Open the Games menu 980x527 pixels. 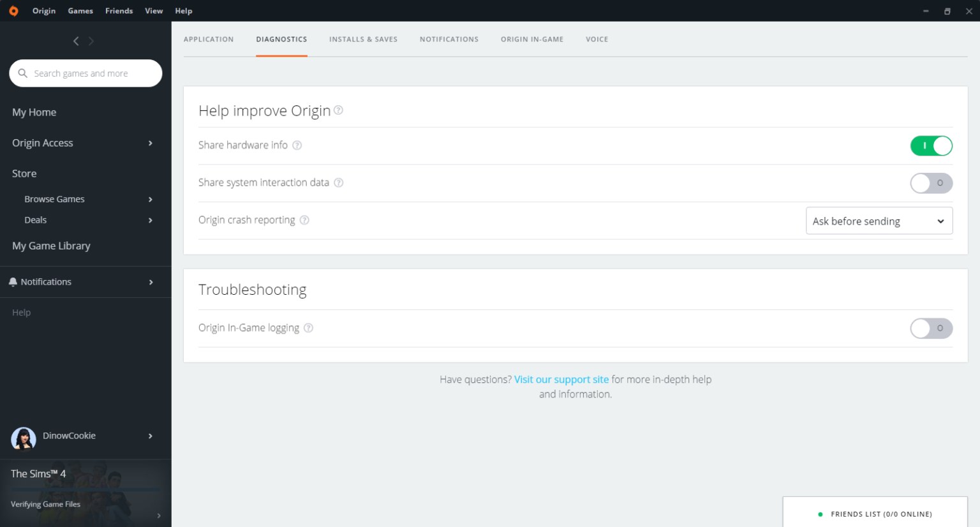pyautogui.click(x=80, y=11)
